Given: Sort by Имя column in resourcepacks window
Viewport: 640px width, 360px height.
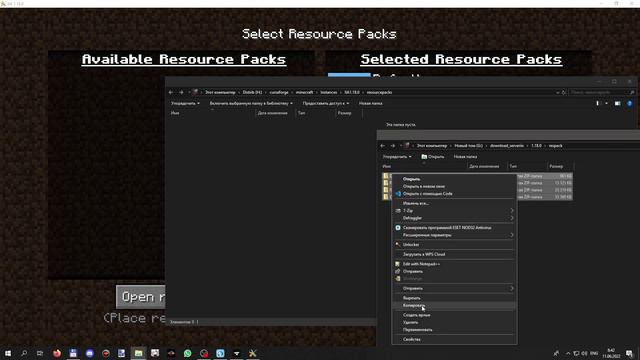Looking at the screenshot, I should point(175,113).
